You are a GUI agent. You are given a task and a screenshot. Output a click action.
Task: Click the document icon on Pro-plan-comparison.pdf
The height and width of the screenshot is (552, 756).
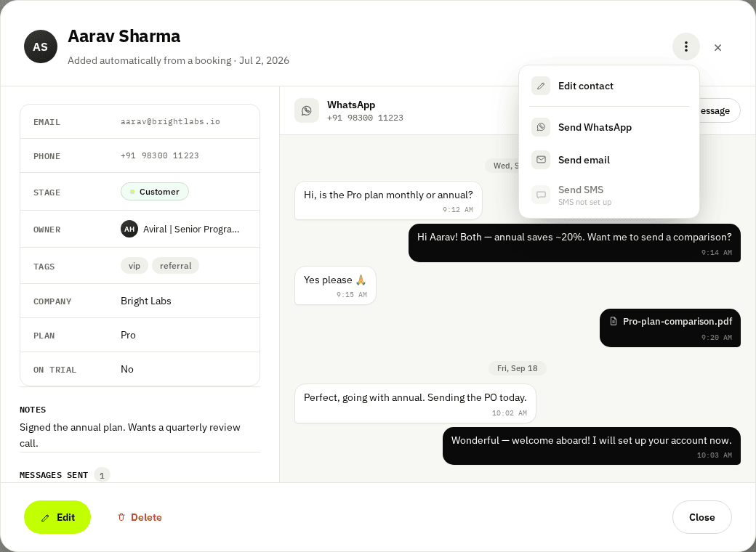tap(614, 321)
